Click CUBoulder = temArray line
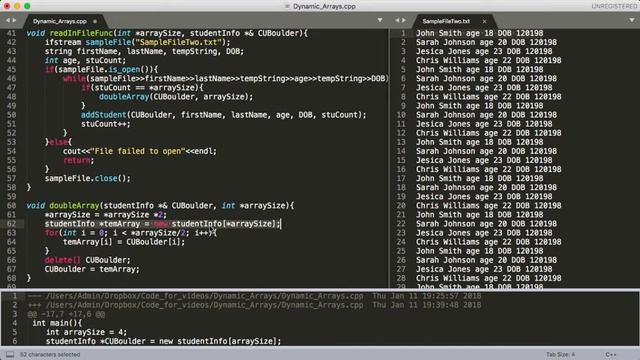Viewport: 640px width, 360px height. click(92, 269)
